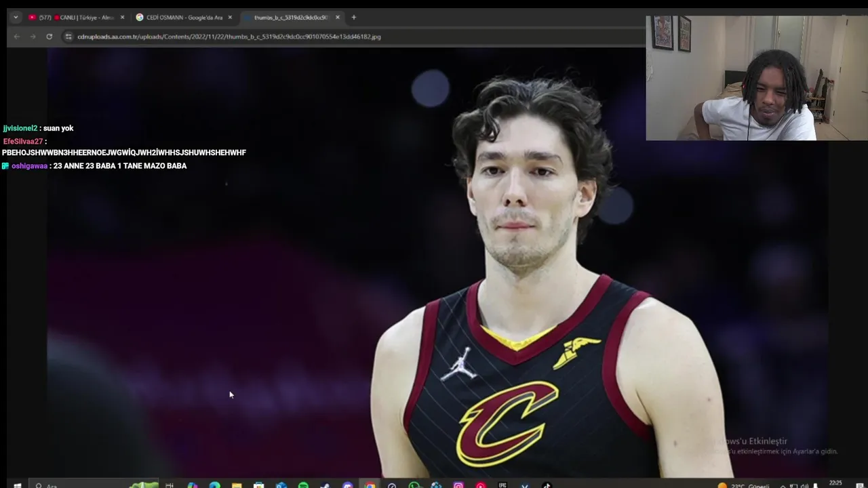Expand the hidden system tray icons chevron
The width and height of the screenshot is (868, 488).
pyautogui.click(x=783, y=486)
